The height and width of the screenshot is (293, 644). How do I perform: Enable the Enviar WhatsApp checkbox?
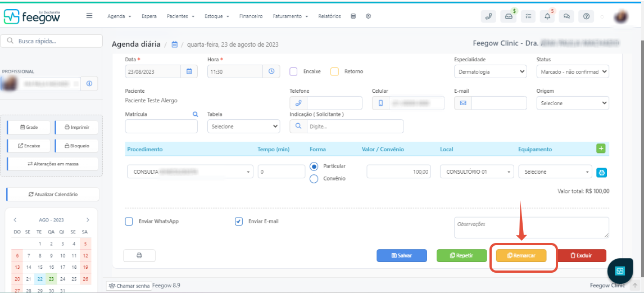[129, 222]
